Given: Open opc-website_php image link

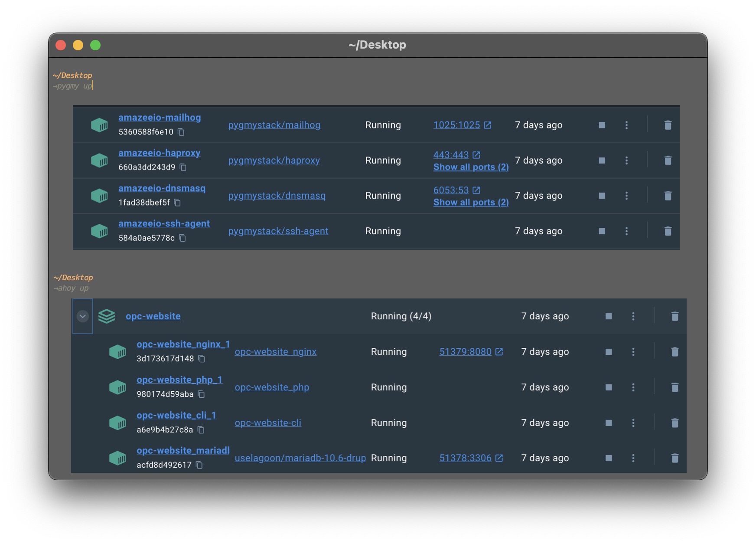Looking at the screenshot, I should [272, 387].
